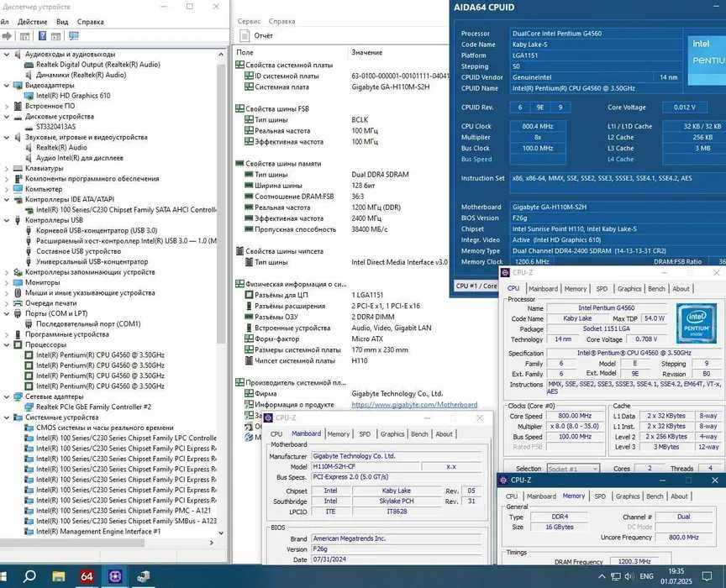The width and height of the screenshot is (726, 588).
Task: Click the H110M-S2H-CF Model field in CPU-Z
Action: (x=366, y=467)
